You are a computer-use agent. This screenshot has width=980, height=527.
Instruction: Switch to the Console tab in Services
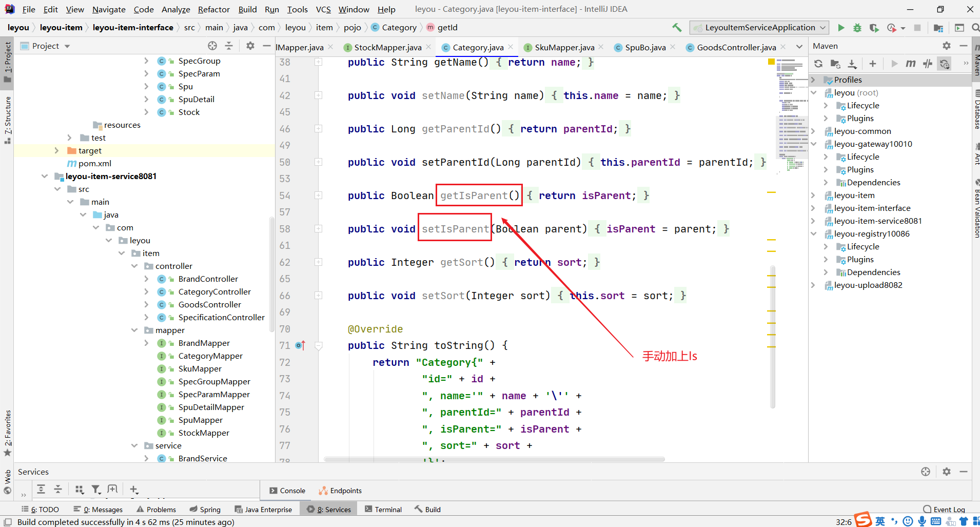click(287, 491)
